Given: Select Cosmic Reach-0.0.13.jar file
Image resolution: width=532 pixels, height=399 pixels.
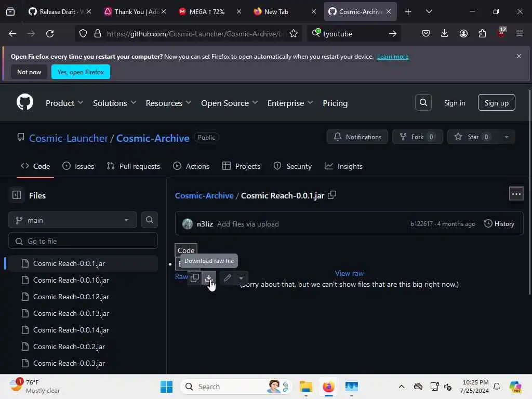Looking at the screenshot, I should point(83,313).
